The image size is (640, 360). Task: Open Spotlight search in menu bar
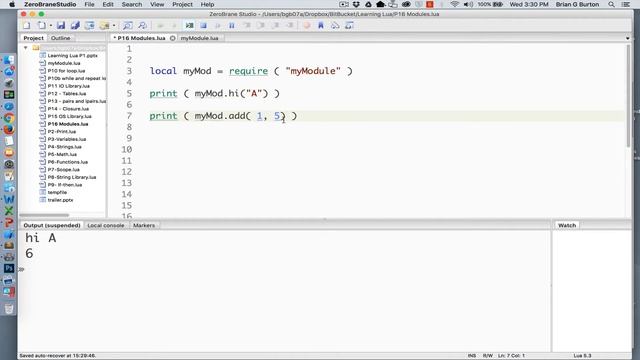point(611,4)
